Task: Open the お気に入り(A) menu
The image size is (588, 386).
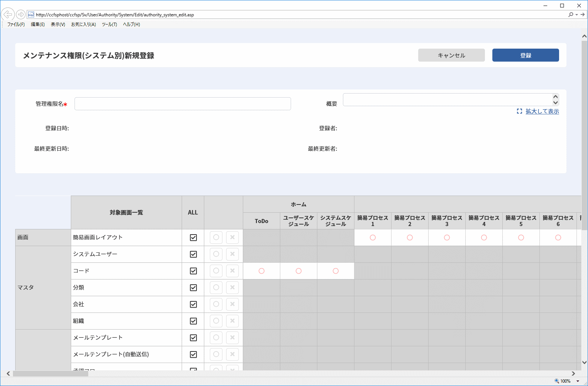Action: tap(83, 24)
